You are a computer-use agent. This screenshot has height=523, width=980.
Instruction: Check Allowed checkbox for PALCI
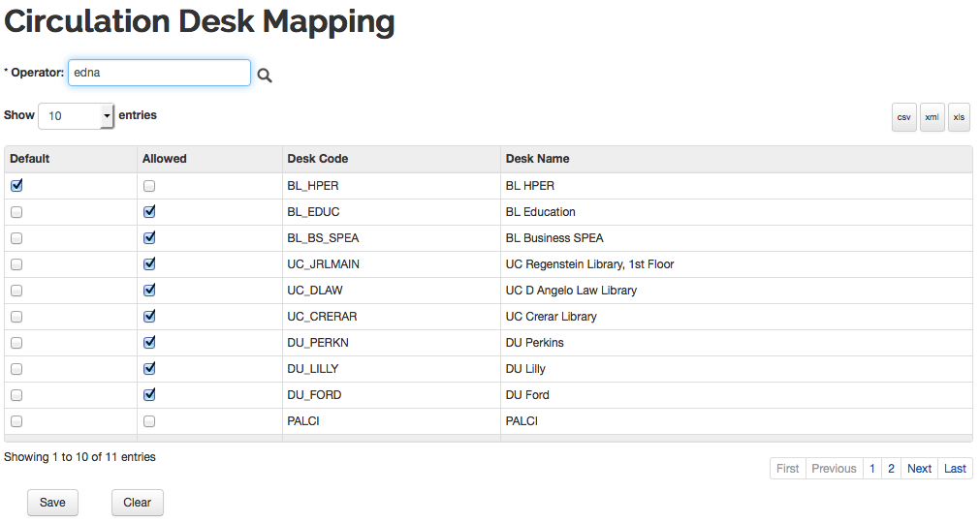pos(149,421)
